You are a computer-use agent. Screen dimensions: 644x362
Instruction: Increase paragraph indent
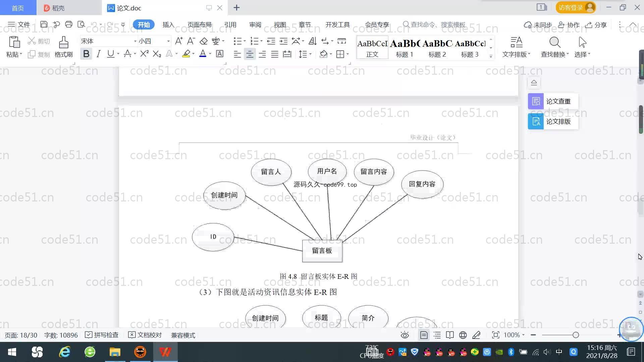coord(284,41)
